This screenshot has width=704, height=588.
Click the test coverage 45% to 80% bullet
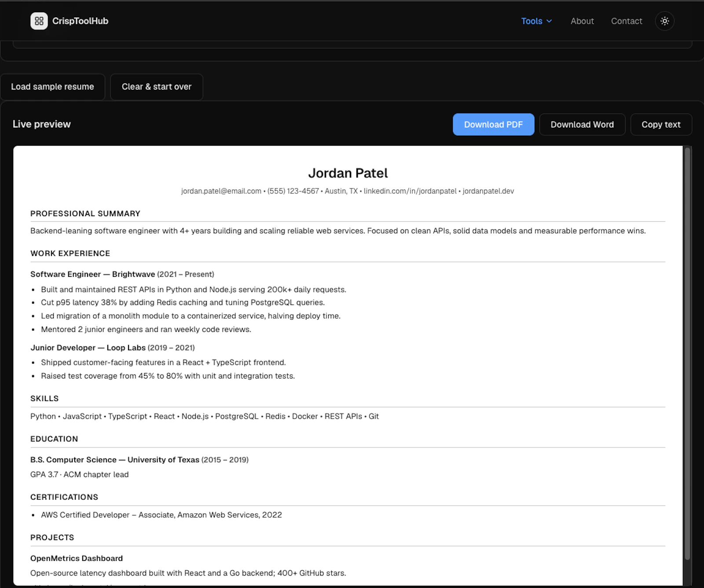(168, 376)
